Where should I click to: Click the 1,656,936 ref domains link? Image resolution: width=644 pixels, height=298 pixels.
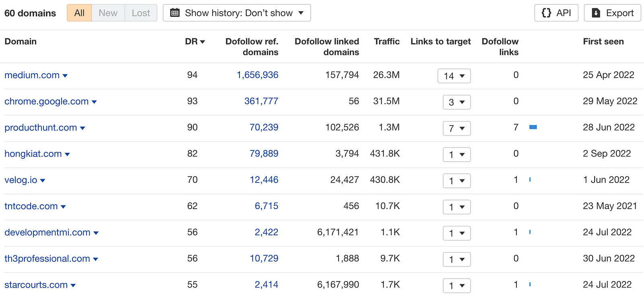(258, 75)
